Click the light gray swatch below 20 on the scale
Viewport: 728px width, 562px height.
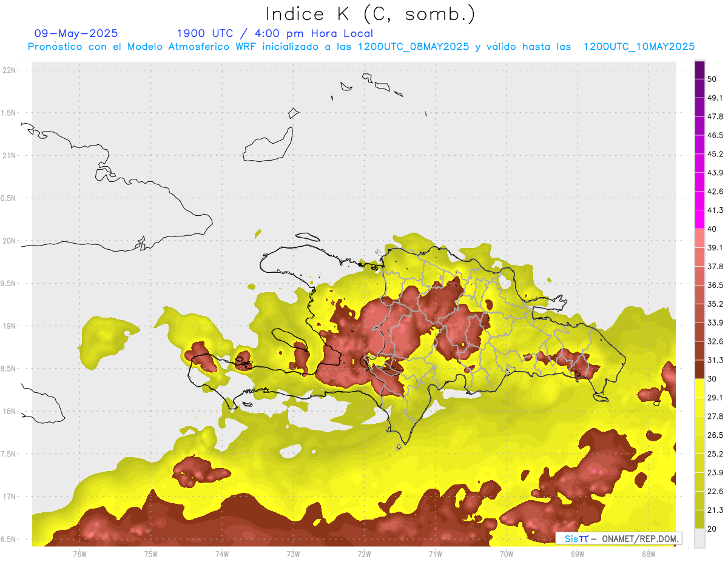point(699,538)
